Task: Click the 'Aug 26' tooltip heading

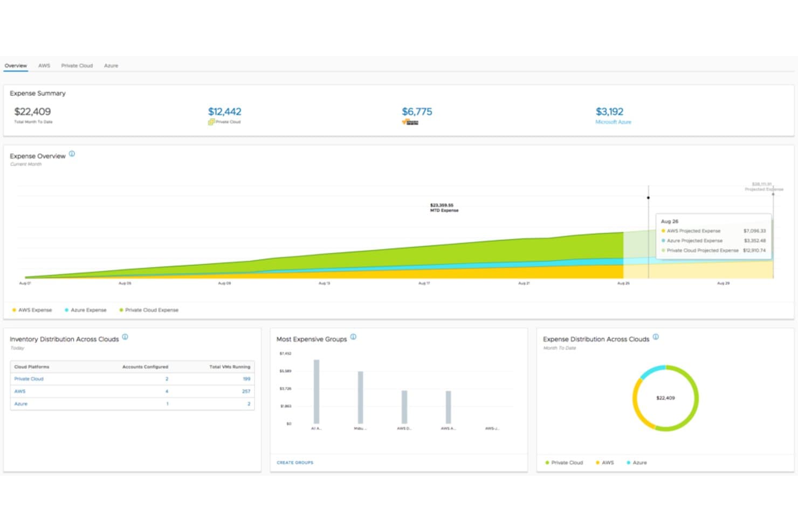Action: [x=670, y=222]
